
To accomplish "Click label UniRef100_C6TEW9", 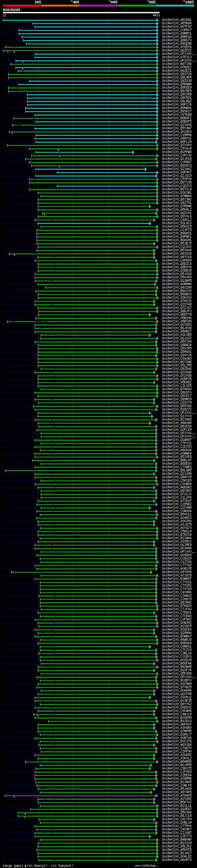I will [x=177, y=115].
